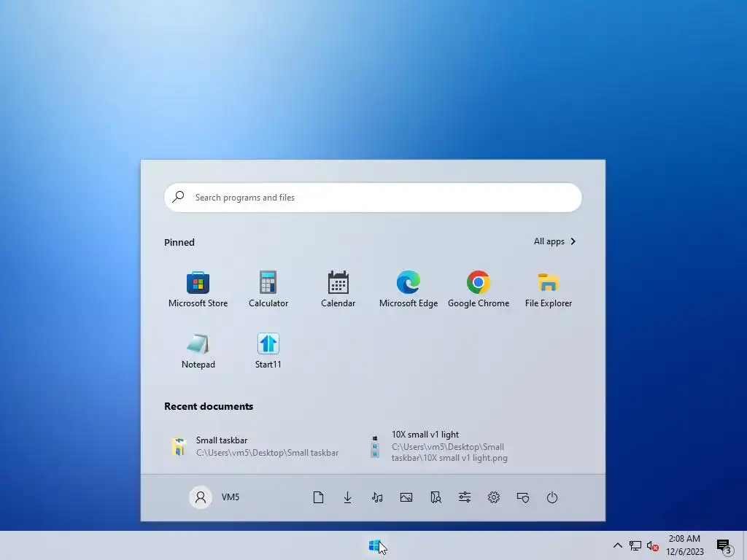747x560 pixels.
Task: Open the personal user folder shortcut icon
Action: 436,497
